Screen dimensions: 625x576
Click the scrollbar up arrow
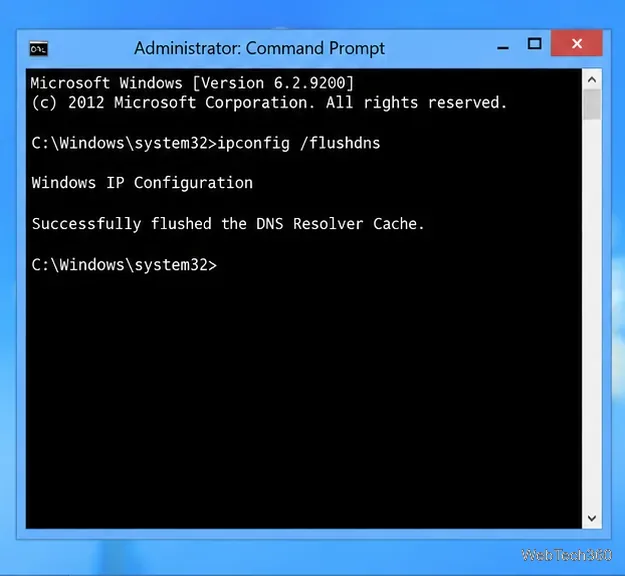point(592,80)
